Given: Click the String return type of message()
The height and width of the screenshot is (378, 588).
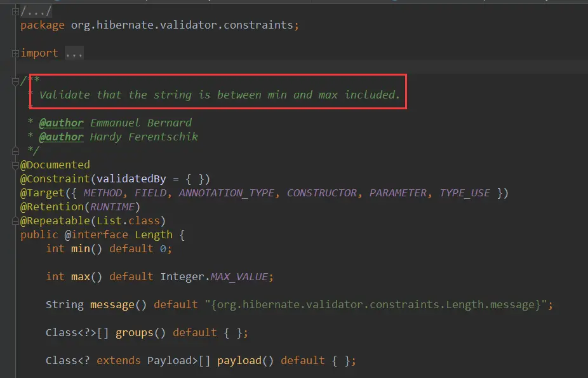Looking at the screenshot, I should (x=65, y=305).
